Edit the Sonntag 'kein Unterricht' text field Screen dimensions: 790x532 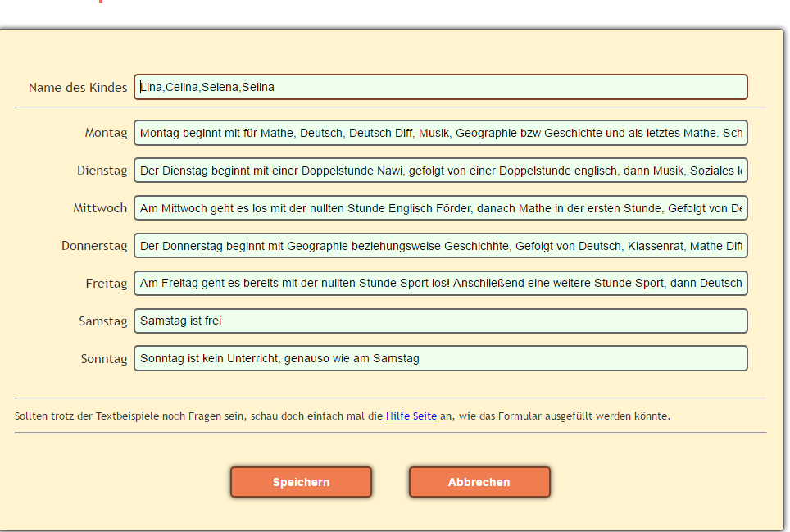click(440, 358)
